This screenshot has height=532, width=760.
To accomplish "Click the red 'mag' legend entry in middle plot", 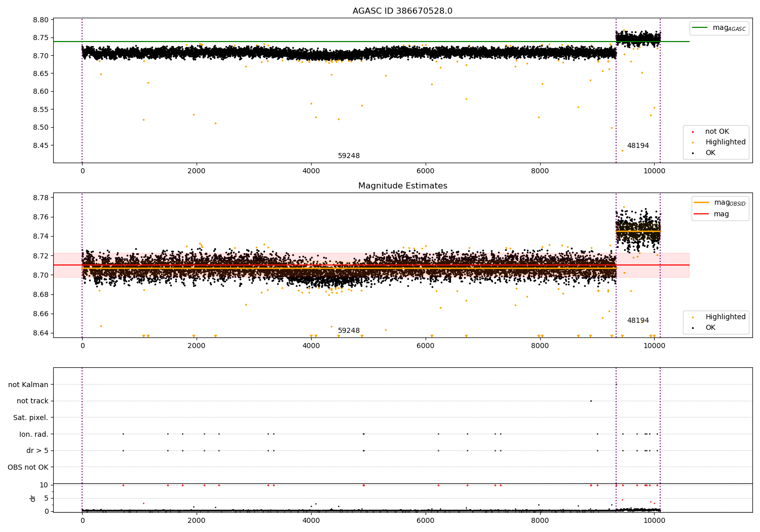I will tap(712, 214).
